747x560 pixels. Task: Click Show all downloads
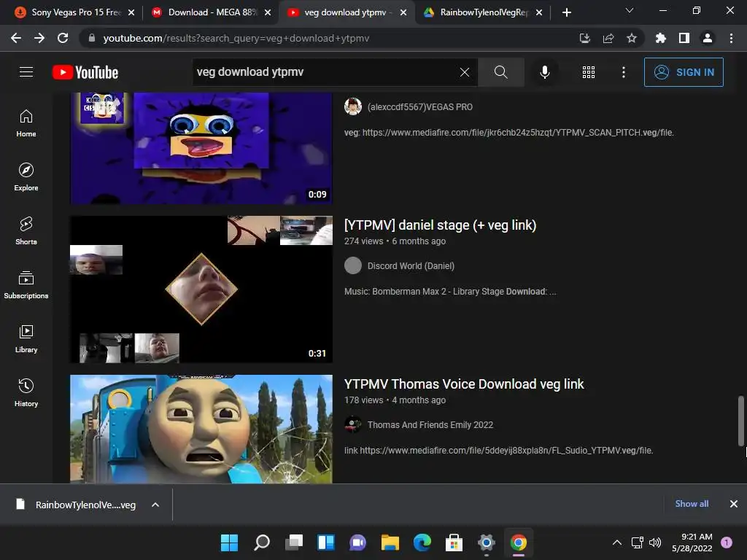(x=692, y=503)
